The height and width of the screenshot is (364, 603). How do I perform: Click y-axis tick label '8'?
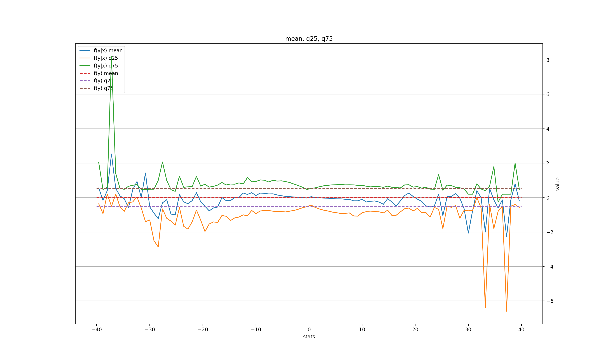548,60
